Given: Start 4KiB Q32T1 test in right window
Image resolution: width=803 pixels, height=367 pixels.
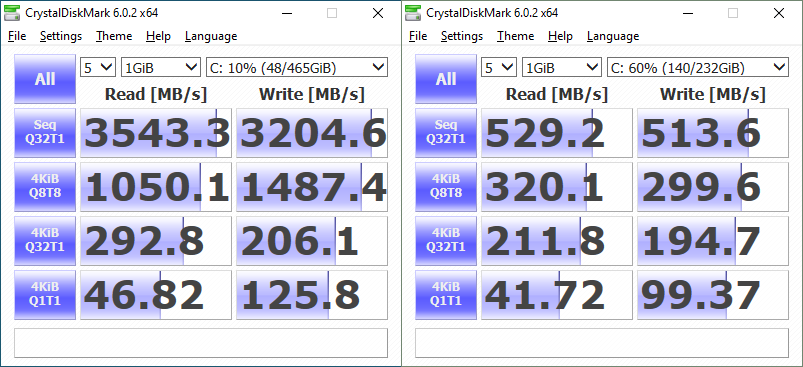Looking at the screenshot, I should 446,241.
